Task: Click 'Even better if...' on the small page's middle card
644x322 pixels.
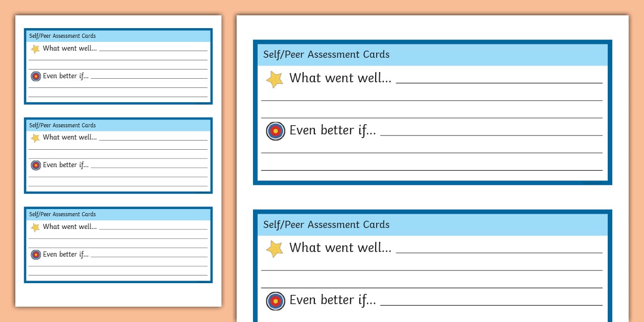Action: click(x=65, y=165)
